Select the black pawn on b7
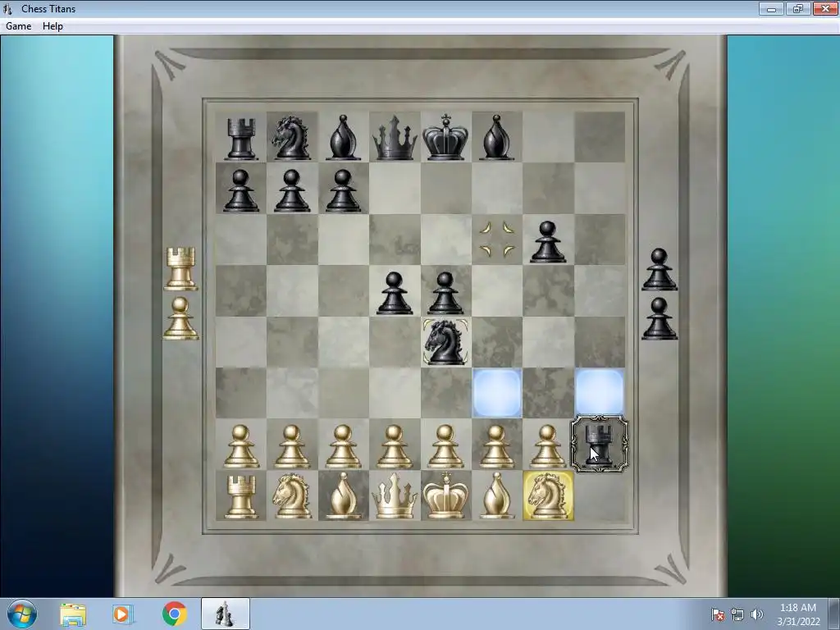The width and height of the screenshot is (840, 630). 292,190
